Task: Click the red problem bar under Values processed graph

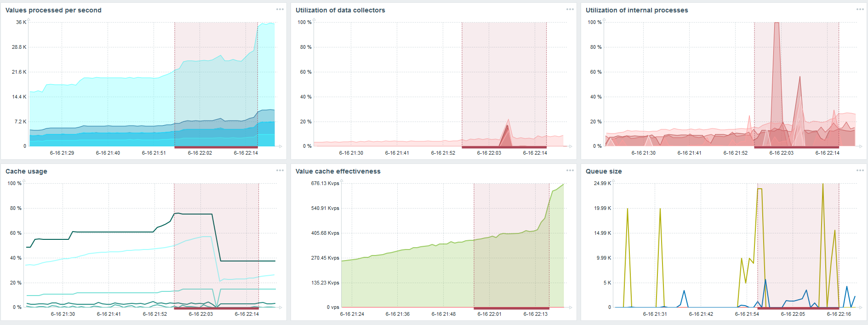Action: point(216,147)
